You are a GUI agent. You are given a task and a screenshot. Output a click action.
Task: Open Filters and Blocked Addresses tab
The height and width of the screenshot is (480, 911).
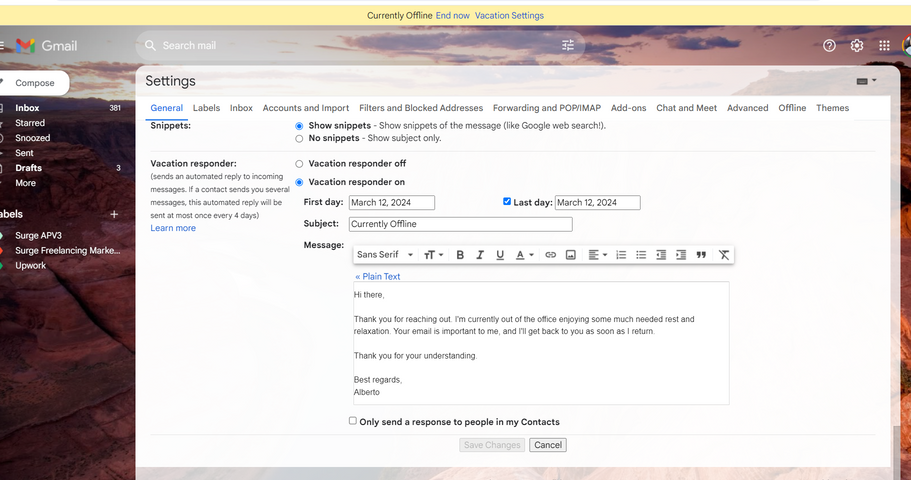pos(421,108)
